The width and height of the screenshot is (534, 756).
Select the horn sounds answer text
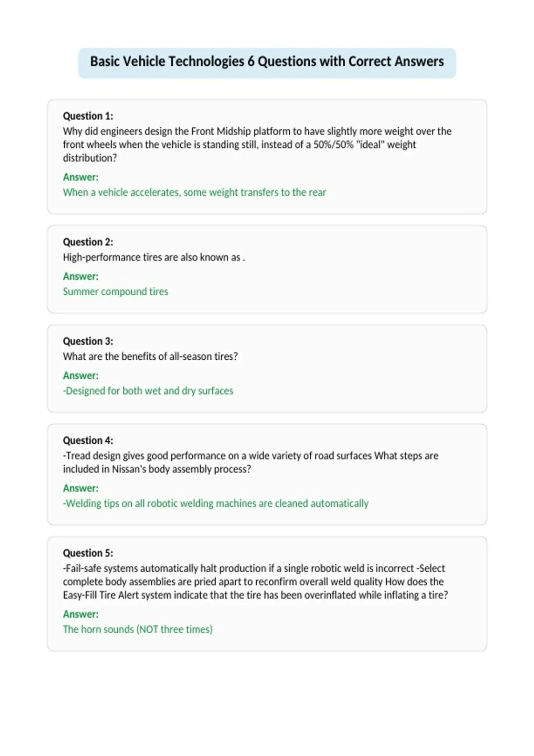point(138,629)
